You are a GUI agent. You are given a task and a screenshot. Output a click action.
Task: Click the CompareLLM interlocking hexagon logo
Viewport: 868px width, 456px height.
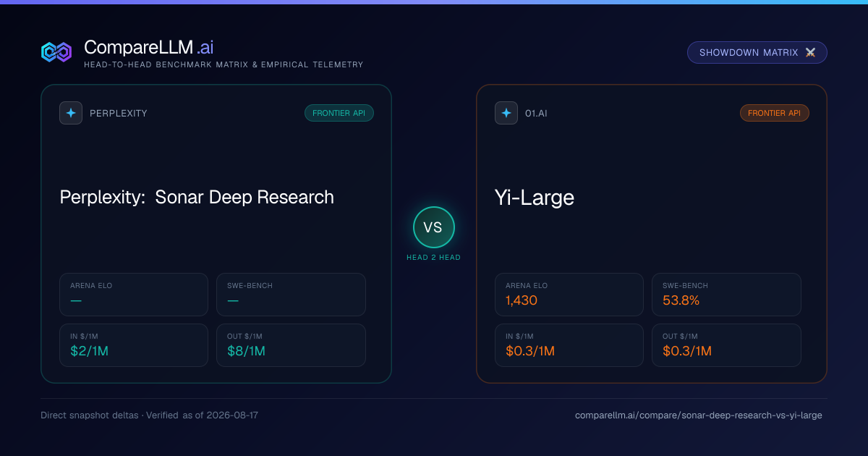tap(56, 52)
